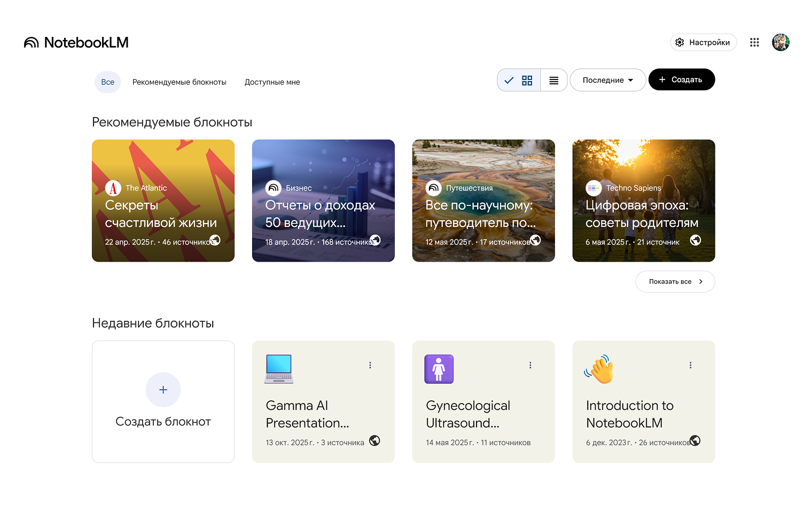The height and width of the screenshot is (506, 812).
Task: Open the Секреты счастливой жизни notebook card
Action: pos(163,201)
